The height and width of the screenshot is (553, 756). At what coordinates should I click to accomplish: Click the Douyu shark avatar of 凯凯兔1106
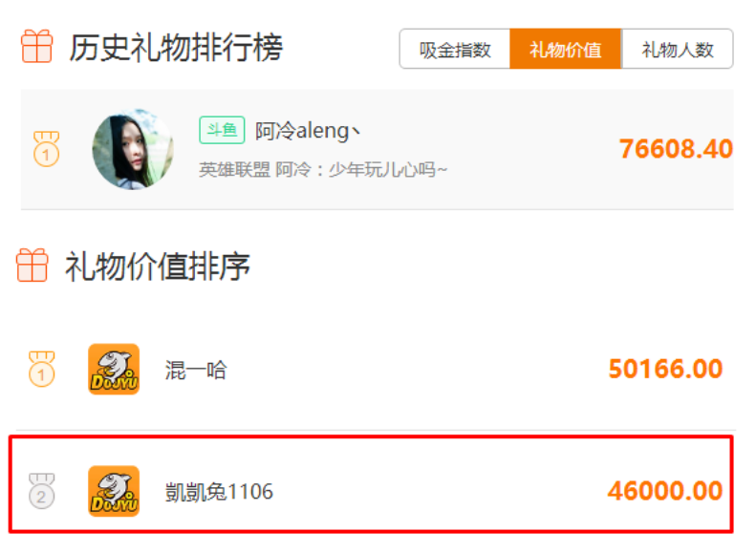[x=114, y=491]
